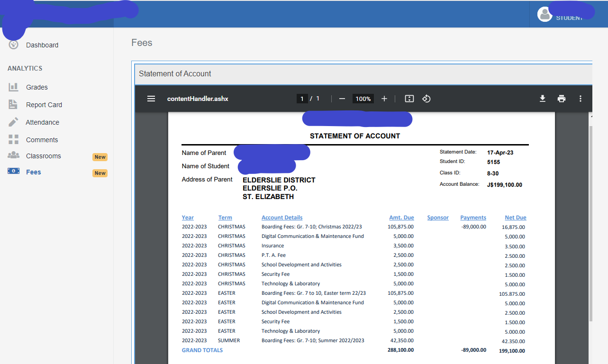This screenshot has height=364, width=608.
Task: Click the student profile avatar icon
Action: (x=545, y=14)
